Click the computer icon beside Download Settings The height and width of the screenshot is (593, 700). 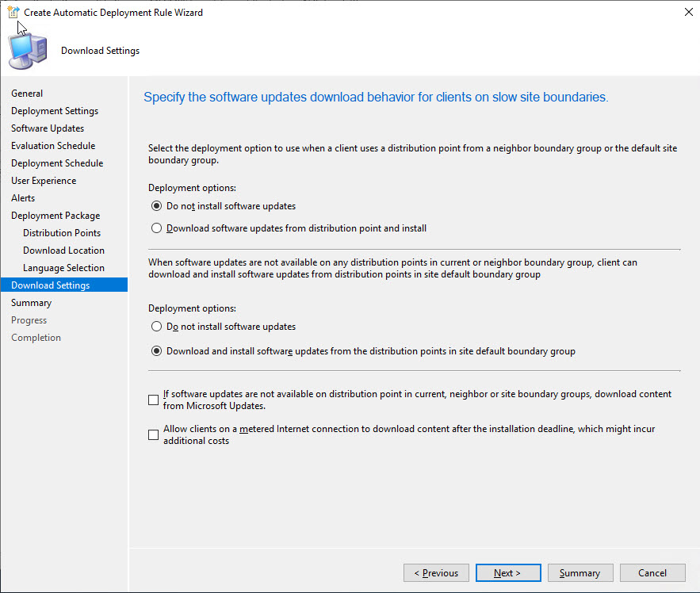pos(27,52)
